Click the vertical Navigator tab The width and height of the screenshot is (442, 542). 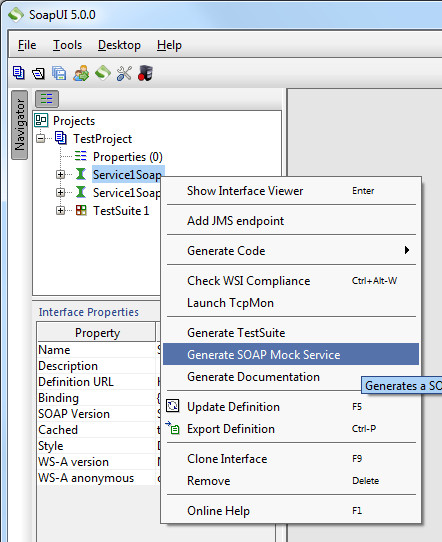click(x=20, y=125)
